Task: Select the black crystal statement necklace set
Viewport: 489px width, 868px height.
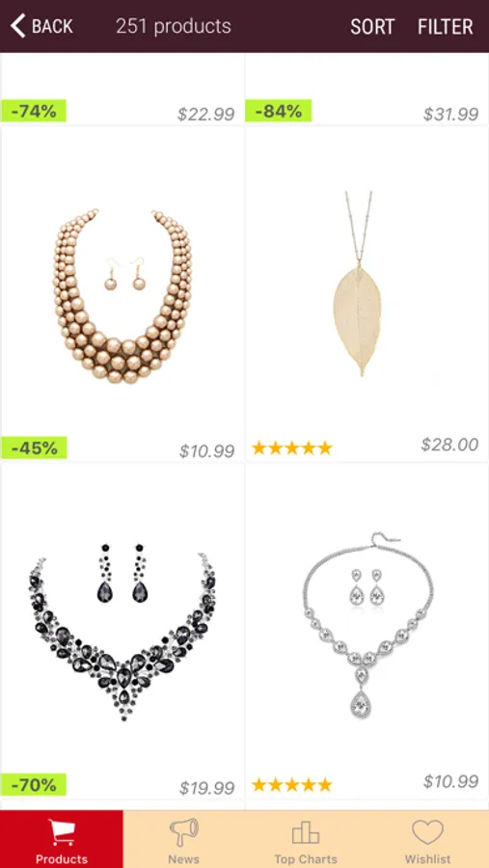Action: (122, 631)
